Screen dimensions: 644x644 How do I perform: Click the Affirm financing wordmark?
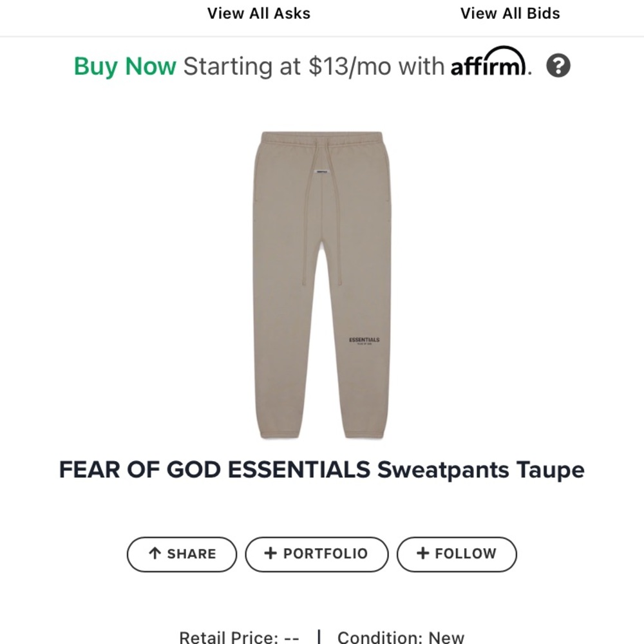click(488, 66)
